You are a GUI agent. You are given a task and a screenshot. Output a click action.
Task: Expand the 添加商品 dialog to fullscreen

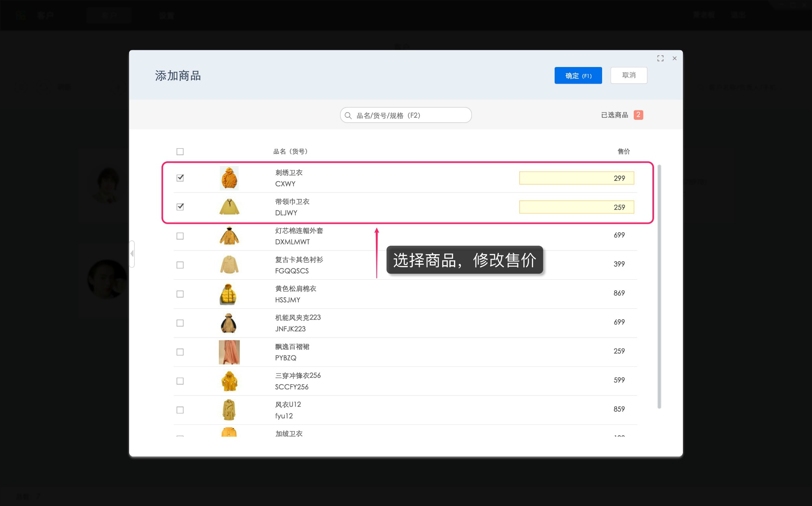pos(661,58)
